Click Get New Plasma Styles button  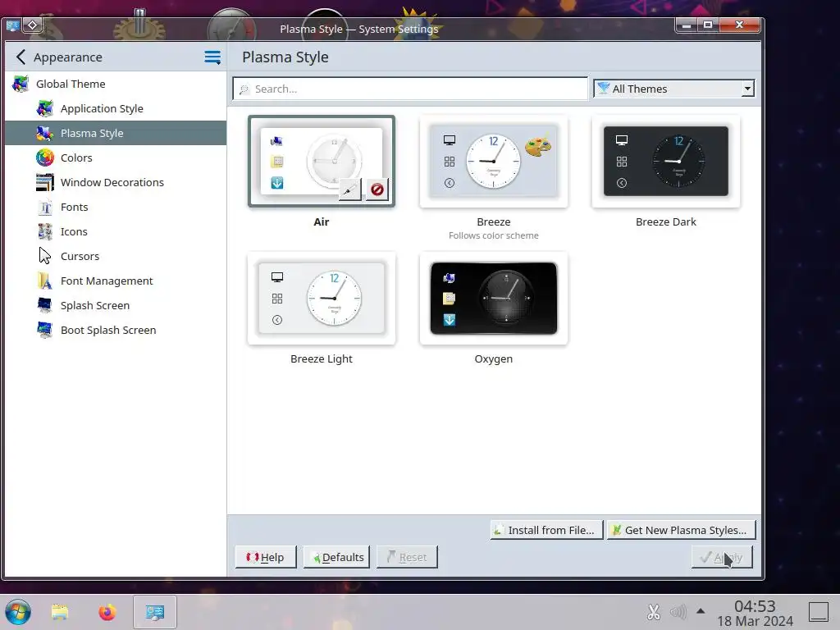tap(681, 530)
